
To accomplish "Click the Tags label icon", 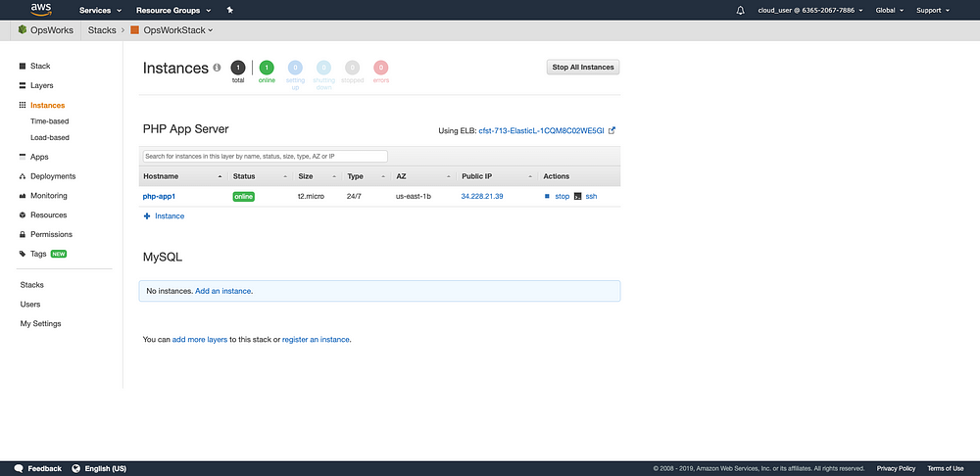I will pos(23,254).
